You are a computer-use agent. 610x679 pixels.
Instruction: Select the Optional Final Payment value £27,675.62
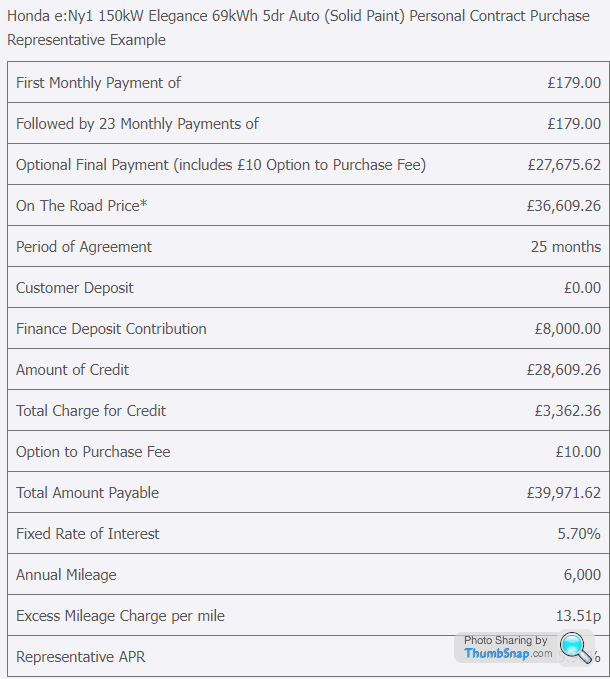point(564,165)
